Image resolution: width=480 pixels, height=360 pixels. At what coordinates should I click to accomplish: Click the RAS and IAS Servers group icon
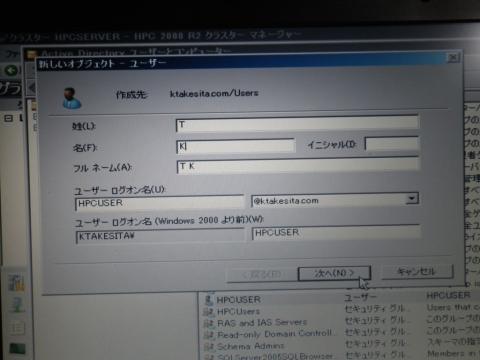pos(209,323)
